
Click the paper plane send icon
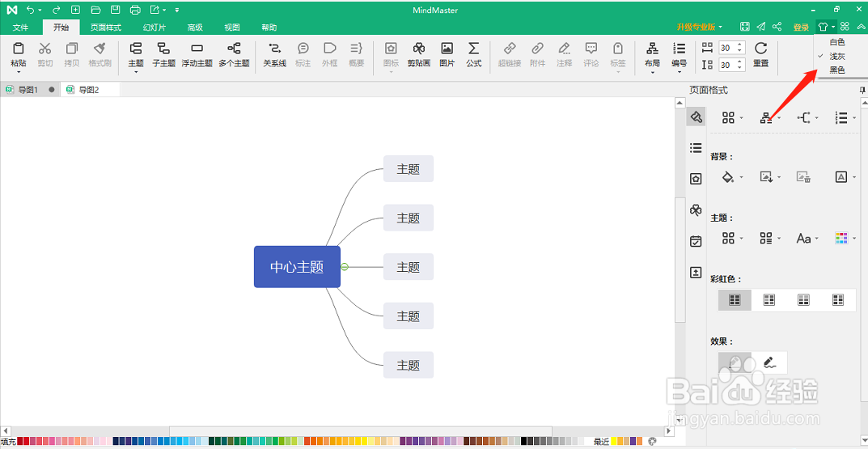pyautogui.click(x=761, y=27)
